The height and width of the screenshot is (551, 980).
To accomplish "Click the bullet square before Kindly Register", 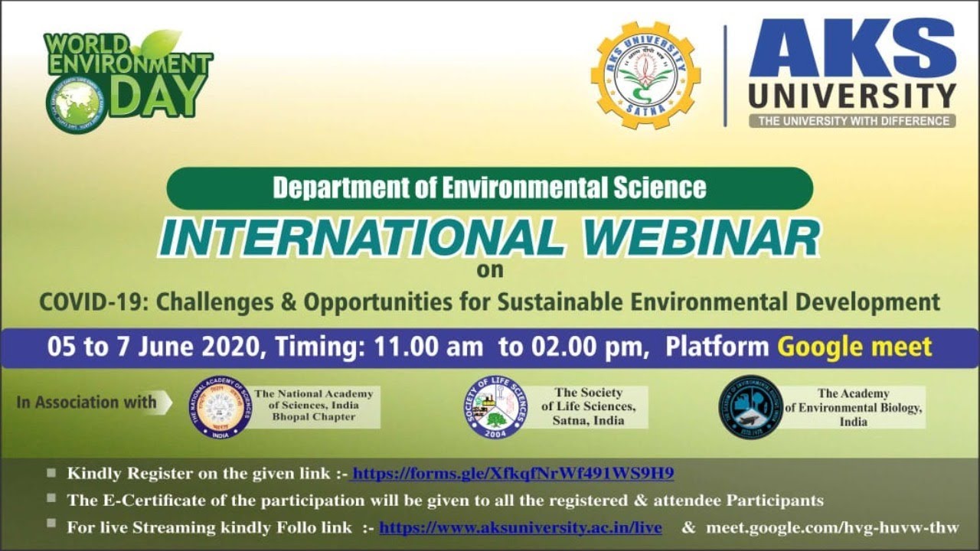I will coord(51,473).
